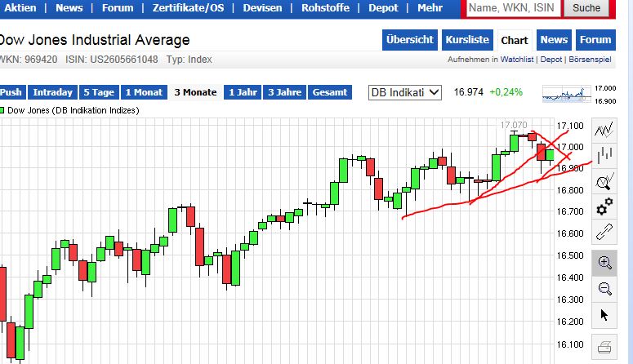Click the Suche button
633x364 pixels.
[586, 8]
